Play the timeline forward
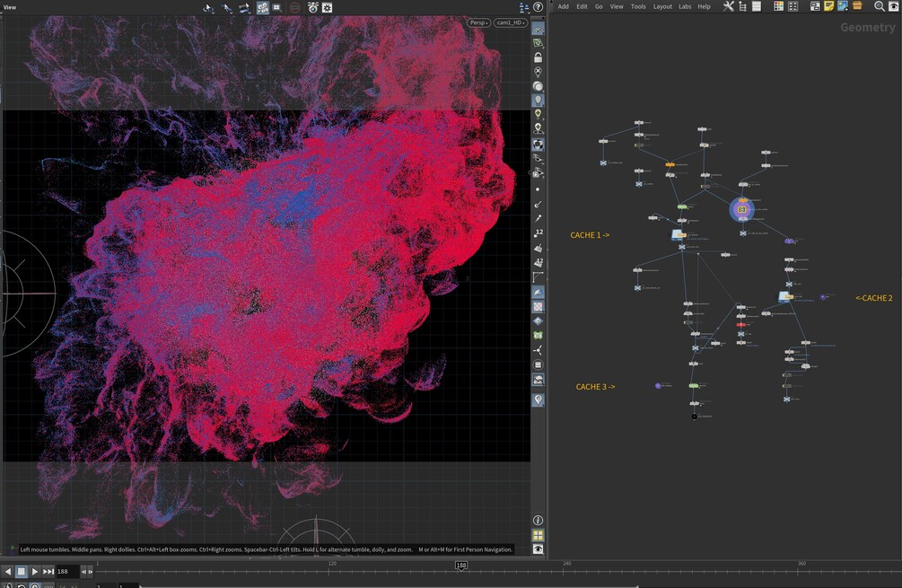 (x=34, y=571)
